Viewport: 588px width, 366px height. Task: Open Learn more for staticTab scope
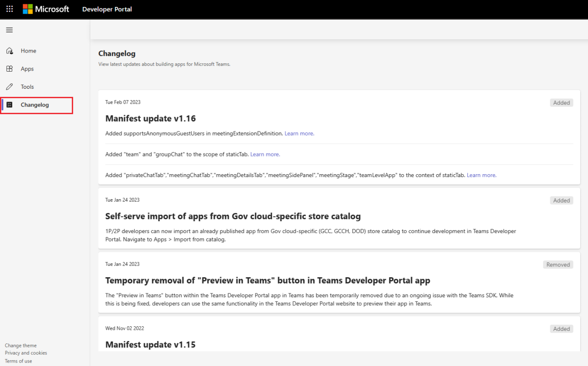click(x=265, y=154)
